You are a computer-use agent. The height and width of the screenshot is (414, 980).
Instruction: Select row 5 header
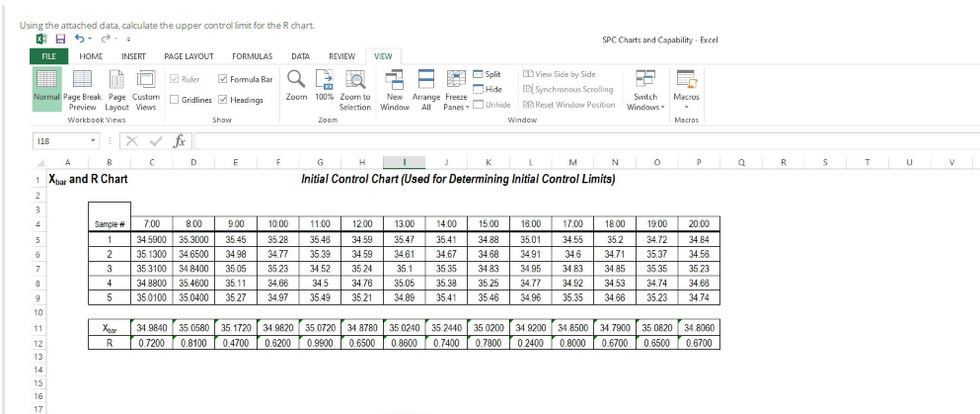(x=38, y=239)
